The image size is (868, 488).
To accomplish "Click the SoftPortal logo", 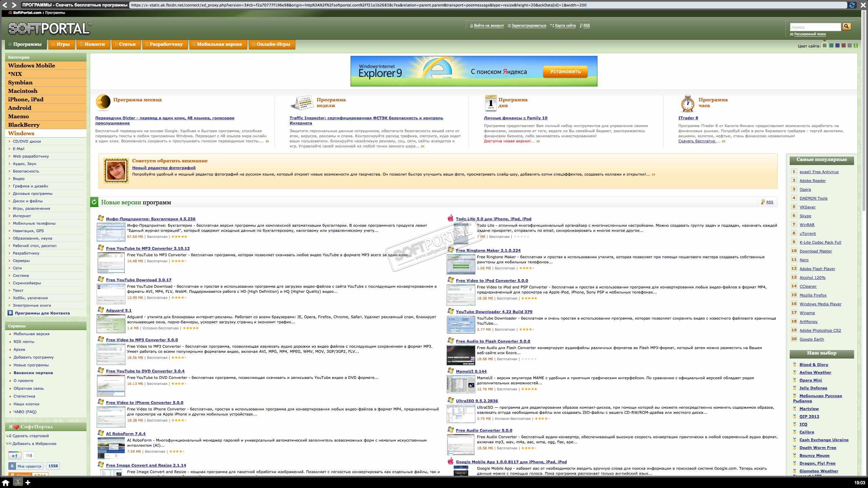I will tap(50, 28).
